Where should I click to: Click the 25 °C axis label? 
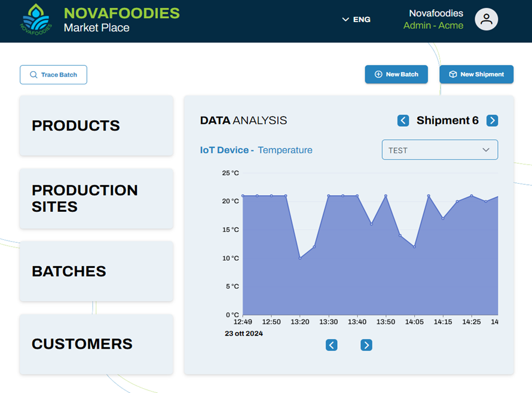230,173
